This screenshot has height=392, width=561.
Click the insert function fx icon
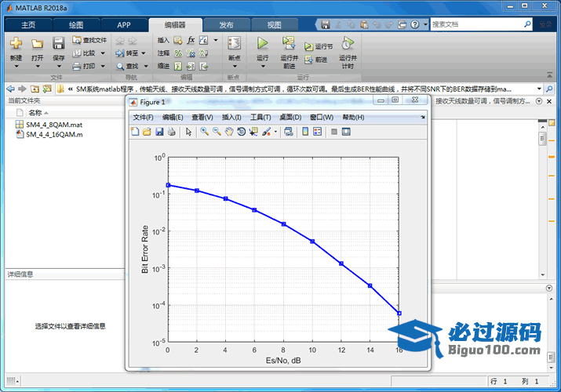click(191, 40)
